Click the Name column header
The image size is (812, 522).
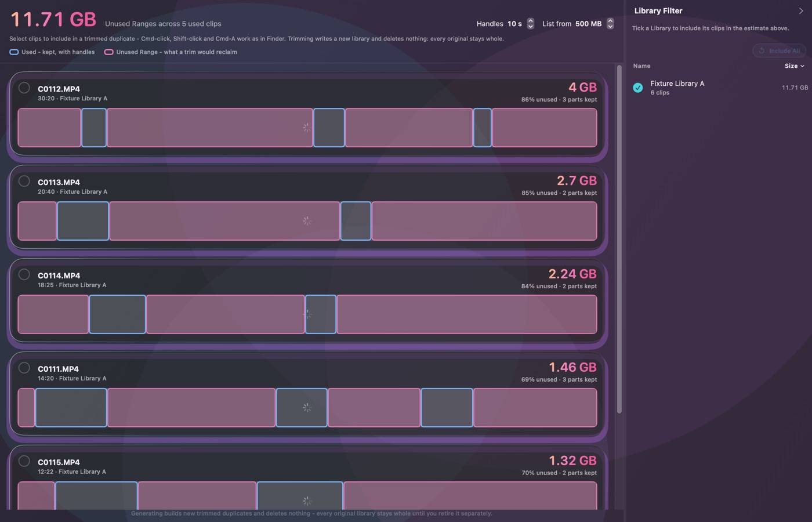pos(641,66)
